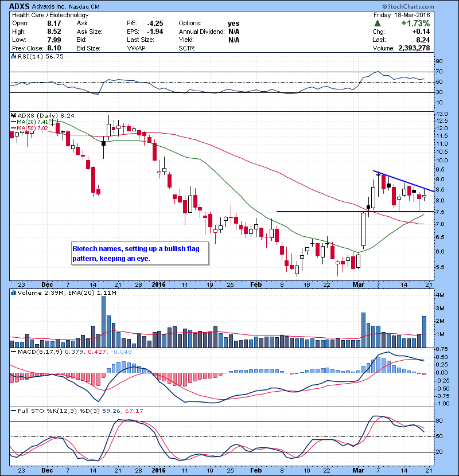
Task: Click the Prev Close value 8.10
Action: [54, 48]
